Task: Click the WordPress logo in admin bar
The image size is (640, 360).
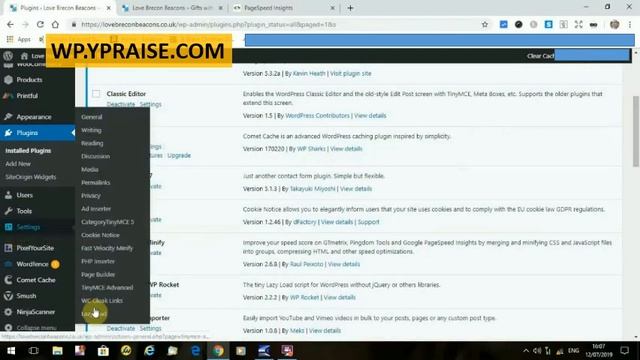Action: click(8, 56)
